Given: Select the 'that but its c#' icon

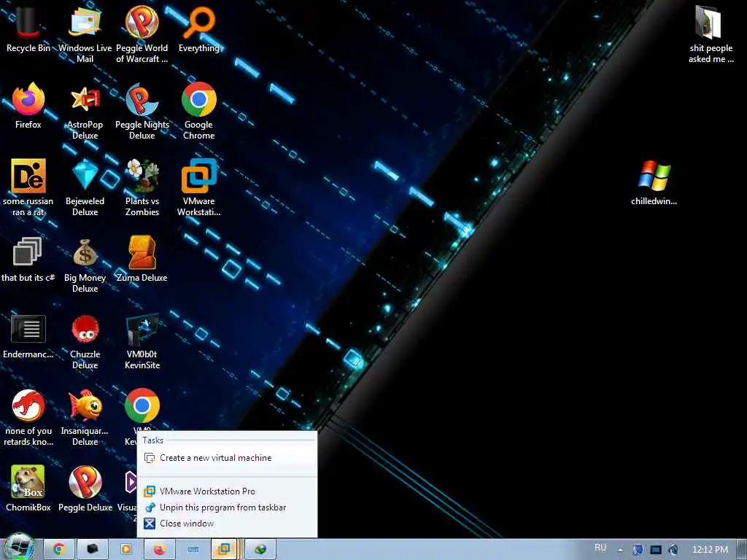Looking at the screenshot, I should click(28, 259).
